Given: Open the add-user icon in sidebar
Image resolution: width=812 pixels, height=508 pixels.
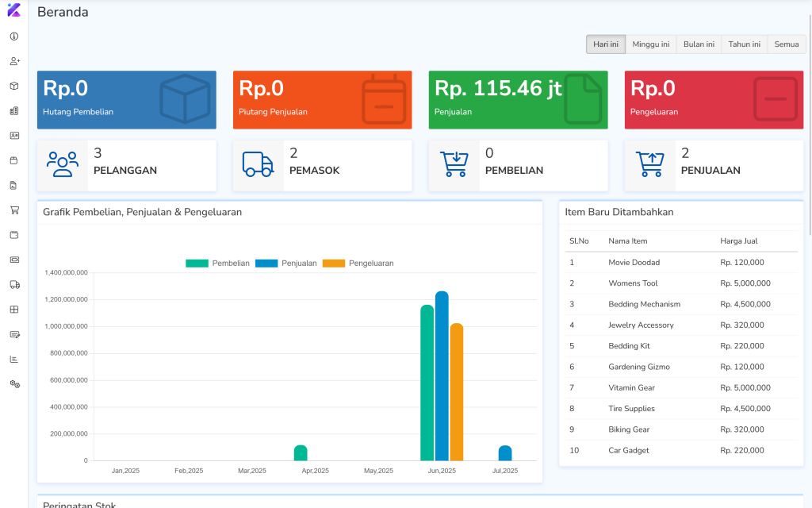Looking at the screenshot, I should 14,61.
